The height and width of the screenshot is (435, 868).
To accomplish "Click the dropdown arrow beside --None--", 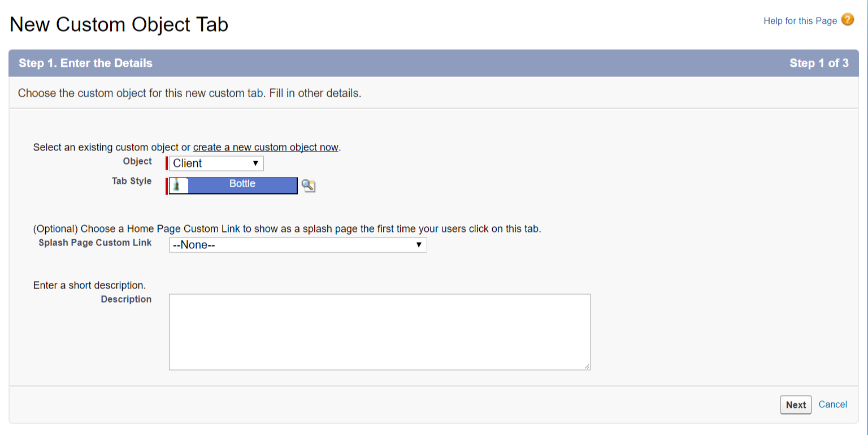I will coord(419,244).
